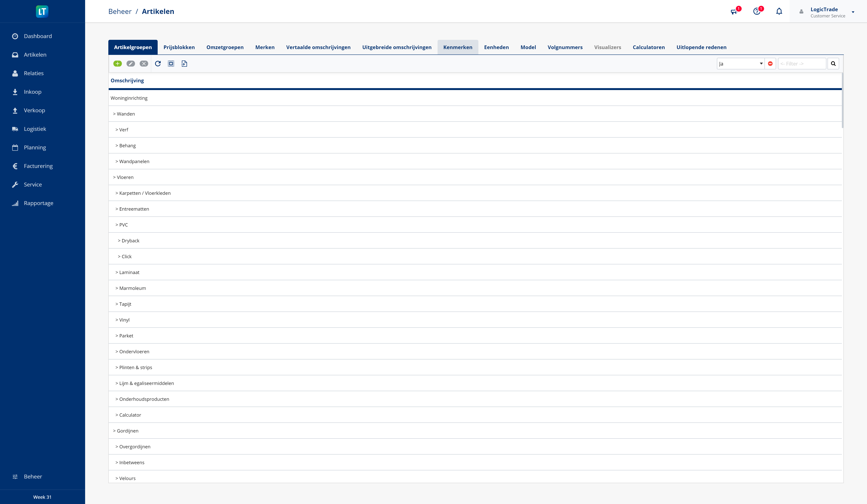Expand the LogicTrade user menu arrow
This screenshot has height=504, width=867.
(853, 12)
